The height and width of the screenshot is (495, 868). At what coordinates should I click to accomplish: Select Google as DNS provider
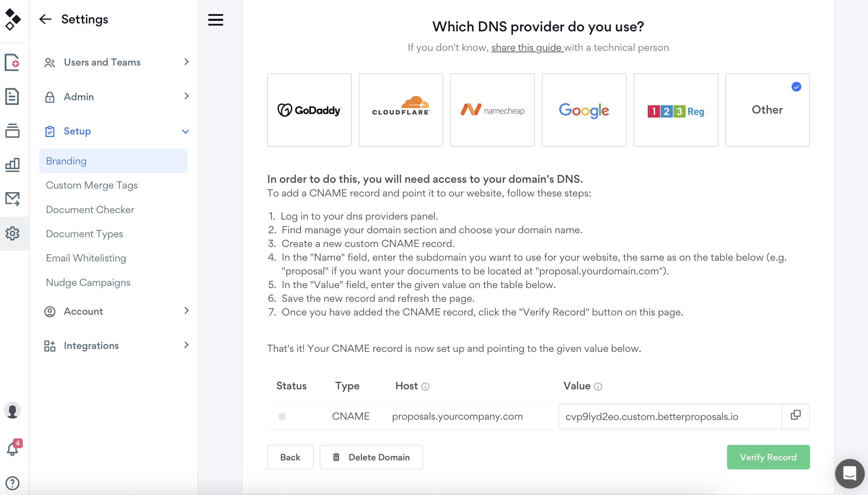pyautogui.click(x=584, y=110)
